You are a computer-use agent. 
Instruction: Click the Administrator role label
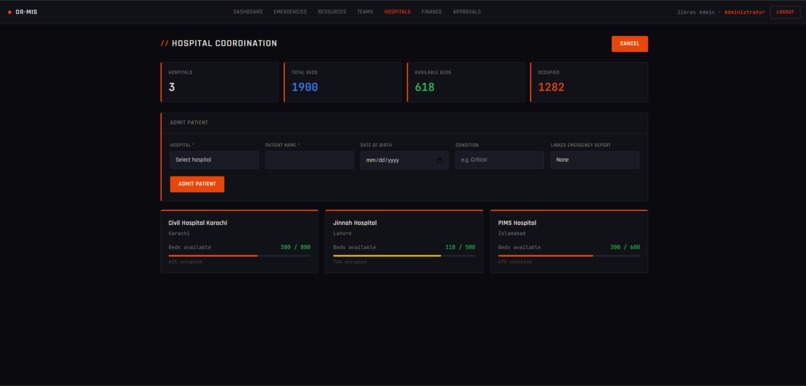click(x=744, y=12)
